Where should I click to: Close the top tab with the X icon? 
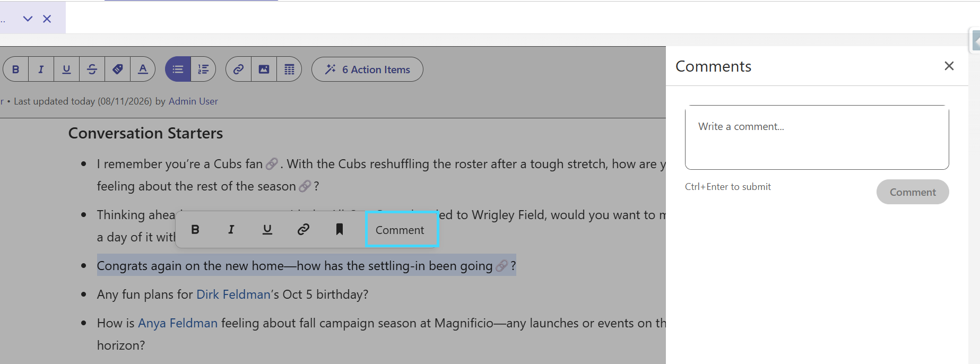(x=47, y=19)
